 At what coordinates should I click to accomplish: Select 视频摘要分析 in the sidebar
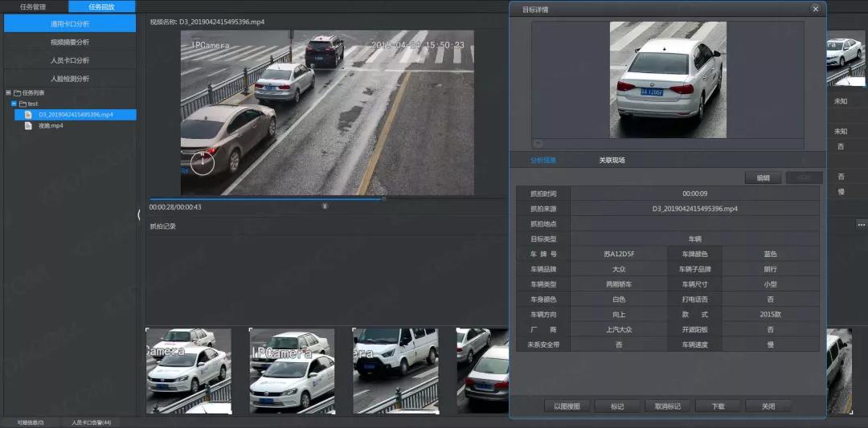[x=70, y=42]
